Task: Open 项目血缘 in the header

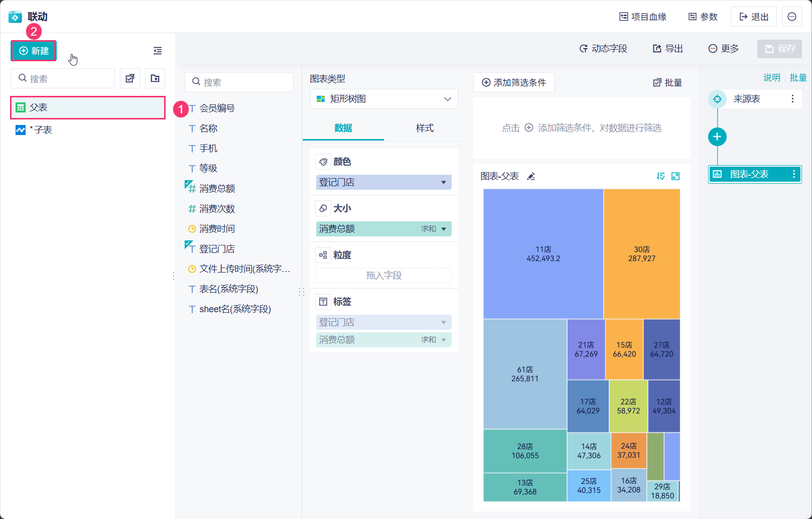Action: pos(643,17)
